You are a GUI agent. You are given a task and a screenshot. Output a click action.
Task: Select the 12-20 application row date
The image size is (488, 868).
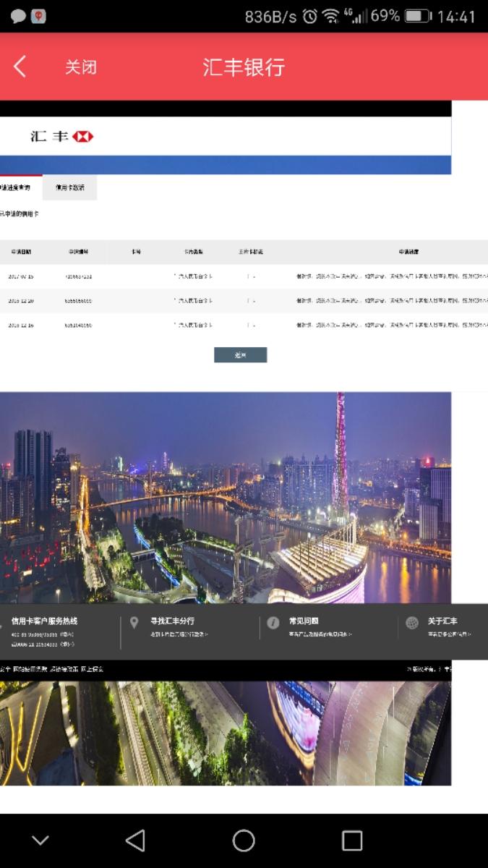click(x=21, y=300)
